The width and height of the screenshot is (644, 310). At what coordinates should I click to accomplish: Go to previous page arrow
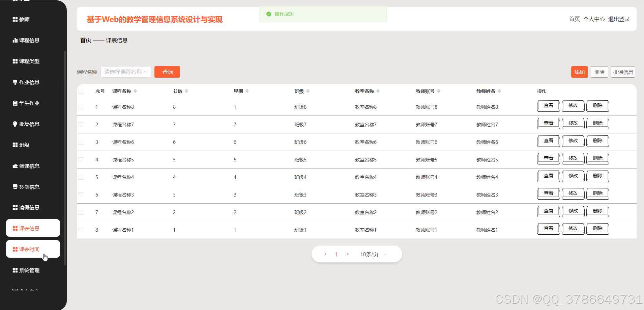pyautogui.click(x=325, y=254)
